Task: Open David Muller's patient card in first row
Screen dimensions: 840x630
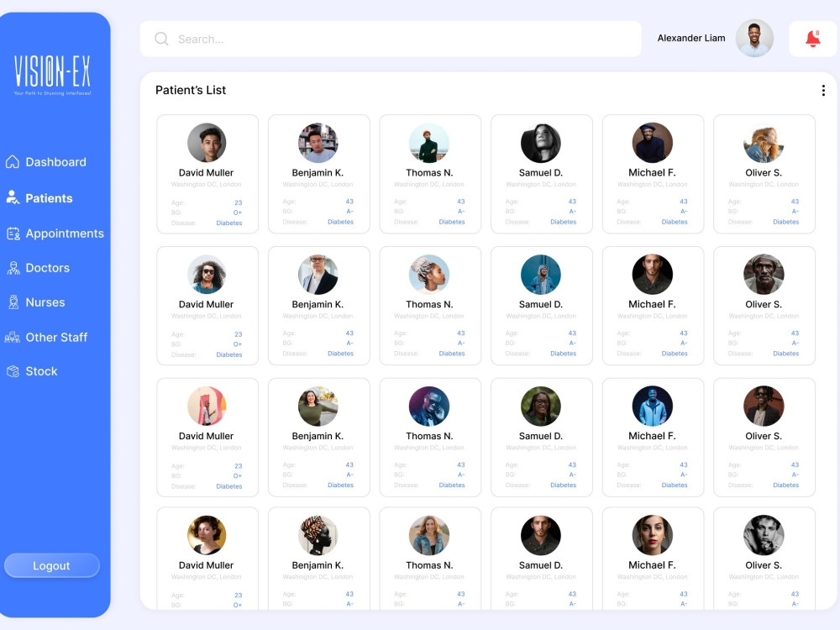Action: coord(207,174)
